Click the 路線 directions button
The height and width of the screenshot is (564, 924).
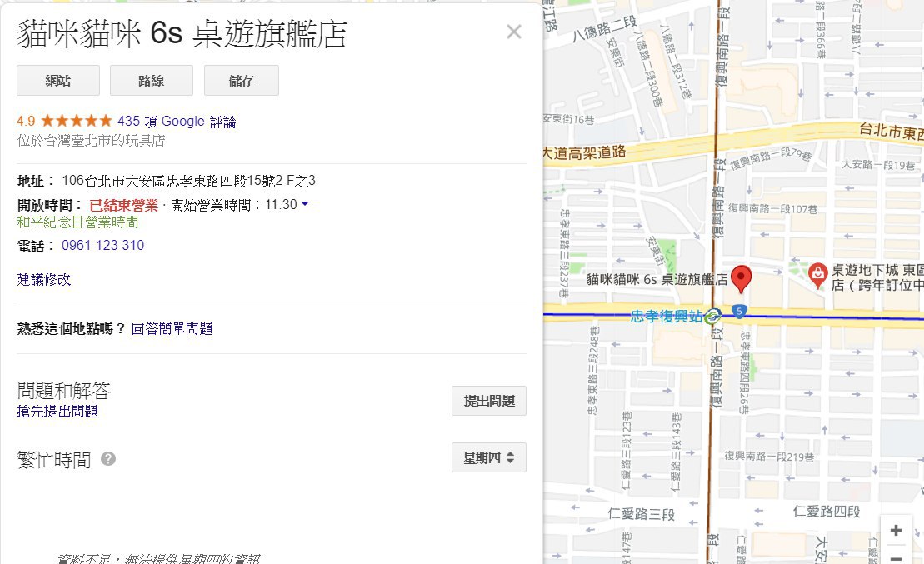pos(152,81)
